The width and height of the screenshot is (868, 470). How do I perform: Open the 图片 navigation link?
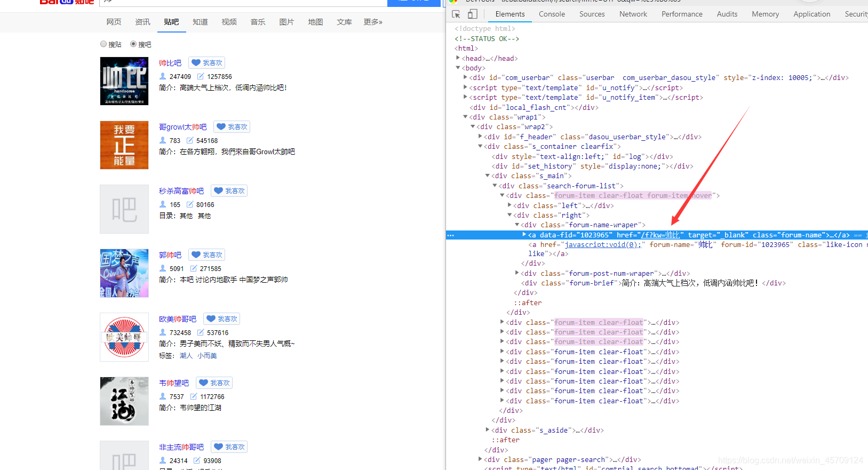(286, 22)
